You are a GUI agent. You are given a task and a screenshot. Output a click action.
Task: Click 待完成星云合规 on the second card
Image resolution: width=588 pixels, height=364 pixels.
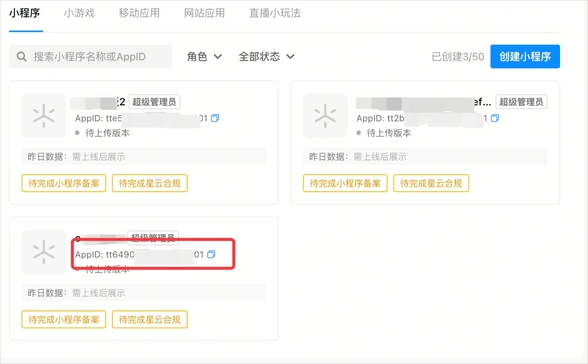(x=431, y=183)
